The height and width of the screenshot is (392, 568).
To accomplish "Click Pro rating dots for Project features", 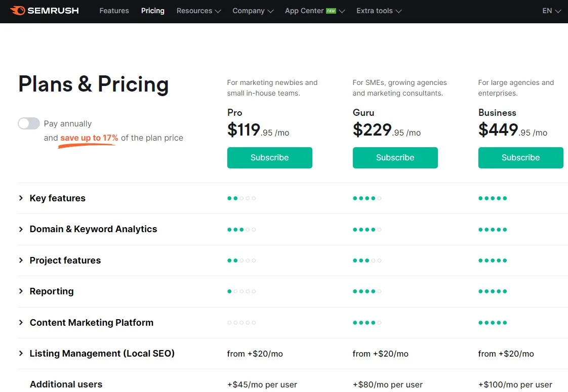I will 241,260.
